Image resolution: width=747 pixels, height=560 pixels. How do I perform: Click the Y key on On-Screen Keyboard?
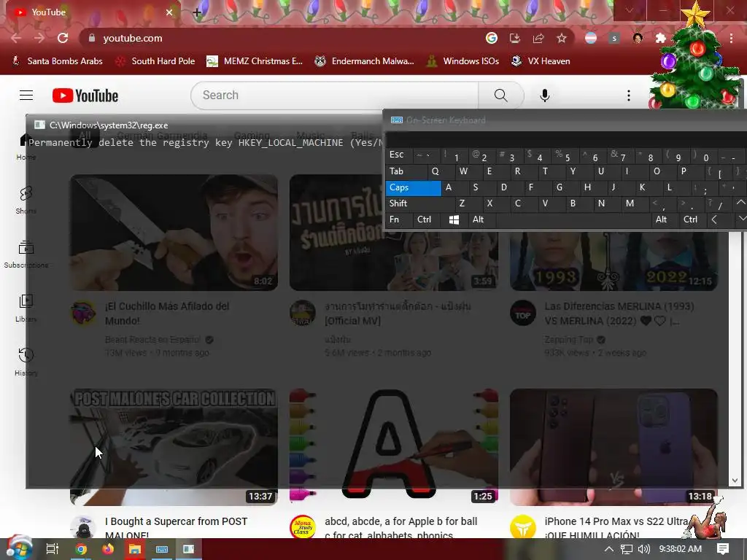573,171
